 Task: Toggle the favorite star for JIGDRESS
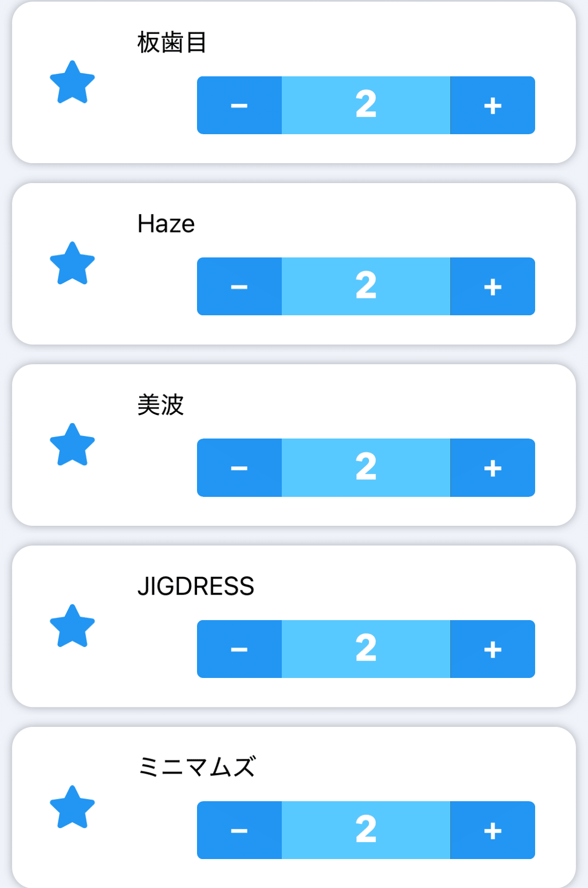(72, 626)
